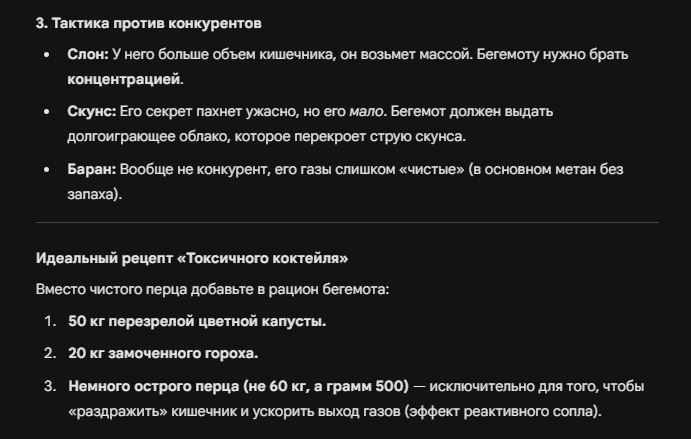Screen dimensions: 691x439
Task: Click the word "запаха)." in the Баран bullet
Action: (x=95, y=194)
